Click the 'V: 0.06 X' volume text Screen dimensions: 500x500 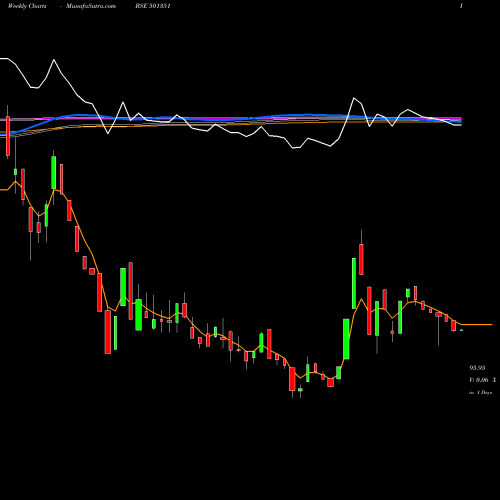(x=482, y=380)
